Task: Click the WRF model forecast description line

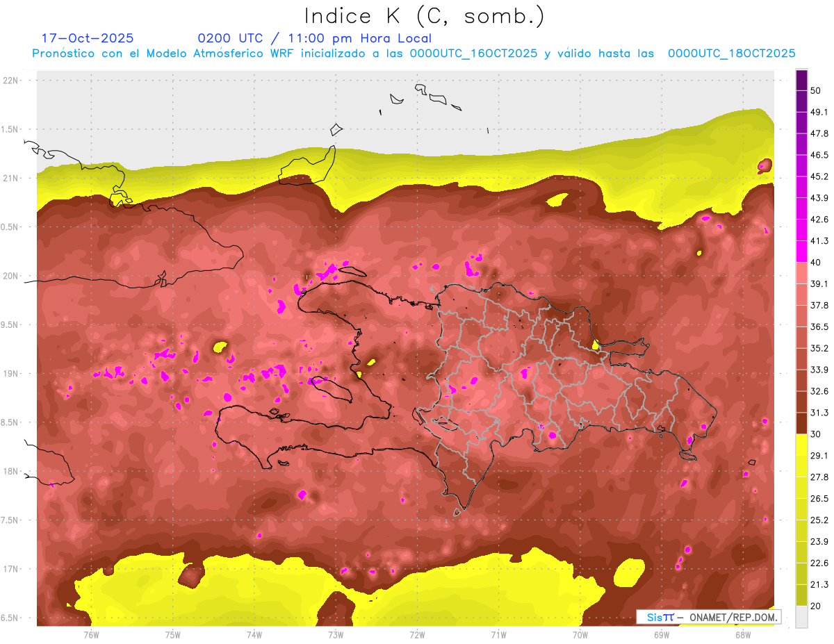Action: tap(414, 53)
